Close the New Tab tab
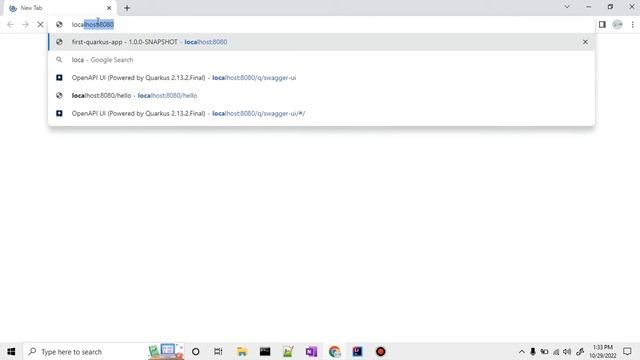The width and height of the screenshot is (640, 360). tap(109, 8)
